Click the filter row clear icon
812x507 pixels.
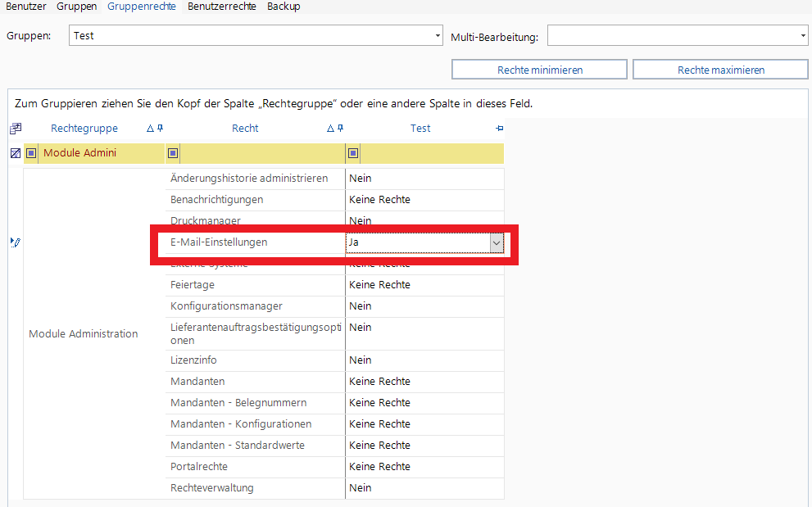pyautogui.click(x=15, y=153)
